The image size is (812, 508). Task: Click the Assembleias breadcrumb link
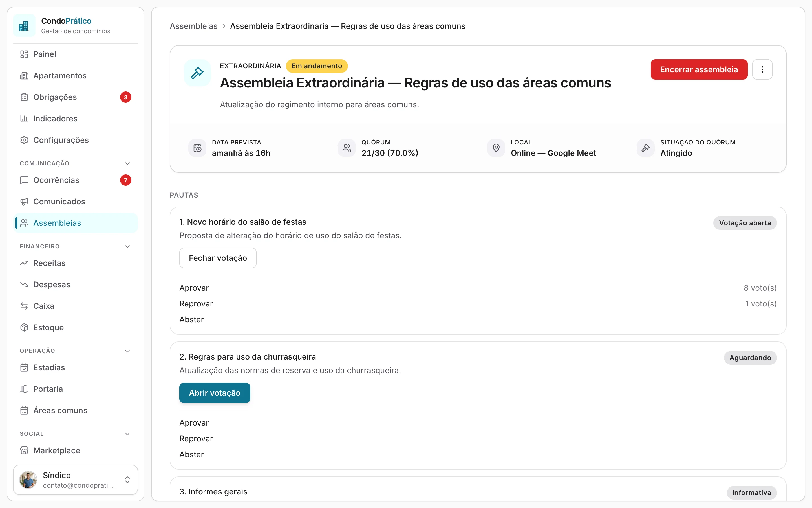pyautogui.click(x=194, y=26)
